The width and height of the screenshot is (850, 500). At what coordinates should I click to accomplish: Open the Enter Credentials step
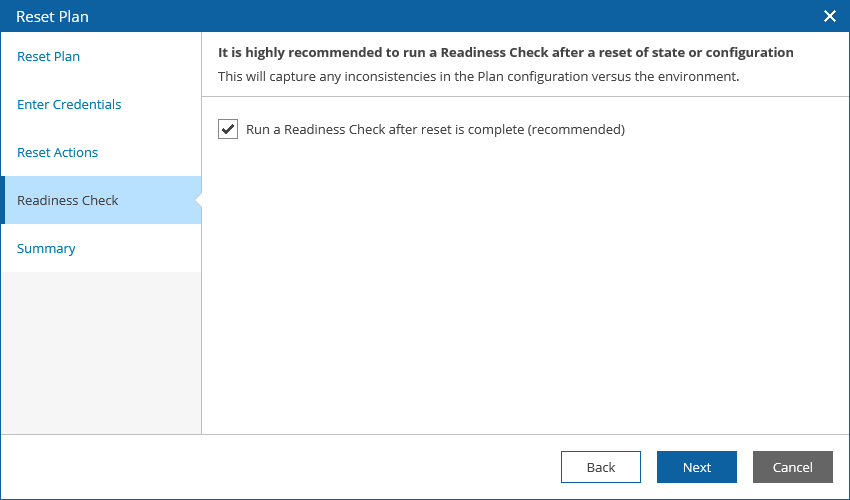click(x=69, y=105)
